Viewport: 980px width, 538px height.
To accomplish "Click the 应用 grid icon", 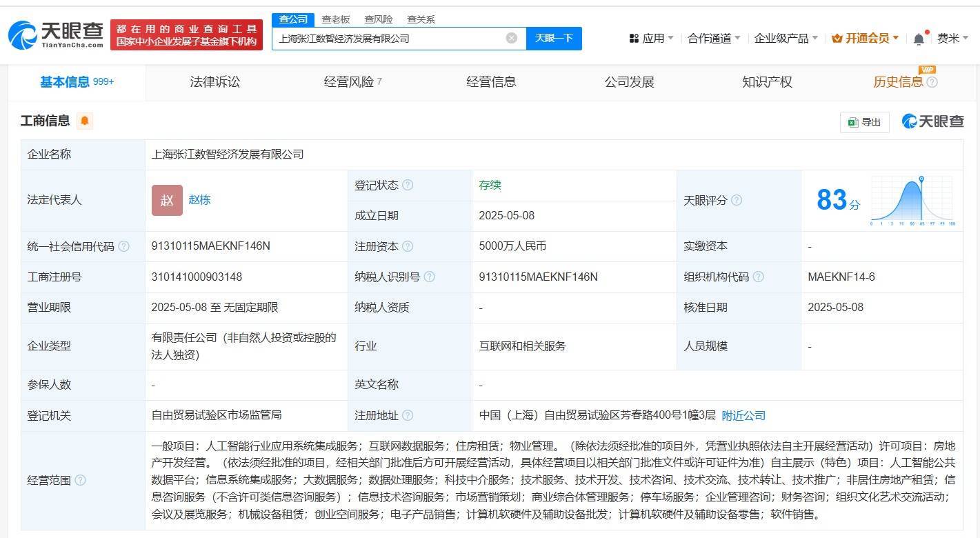I will [x=634, y=39].
